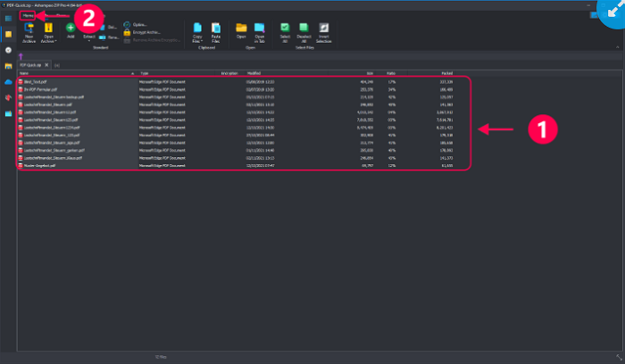
Task: Collapse the ribbon with the chevron at its far right
Action: (x=618, y=47)
